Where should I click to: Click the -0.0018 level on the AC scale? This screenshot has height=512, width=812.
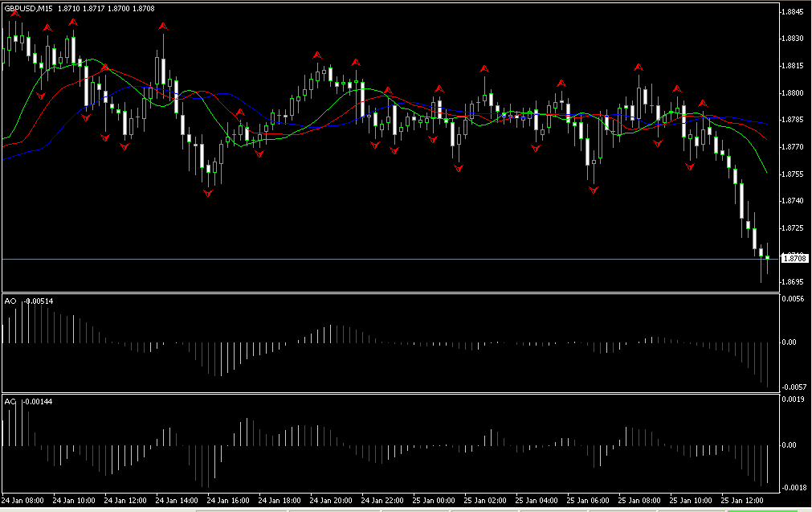coord(793,487)
